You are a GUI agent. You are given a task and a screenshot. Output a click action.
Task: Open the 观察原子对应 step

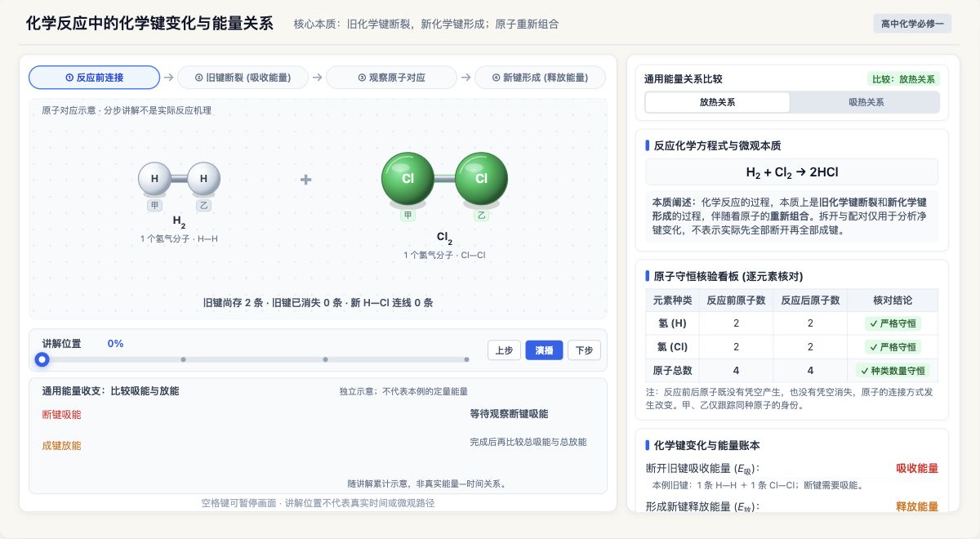tap(392, 78)
